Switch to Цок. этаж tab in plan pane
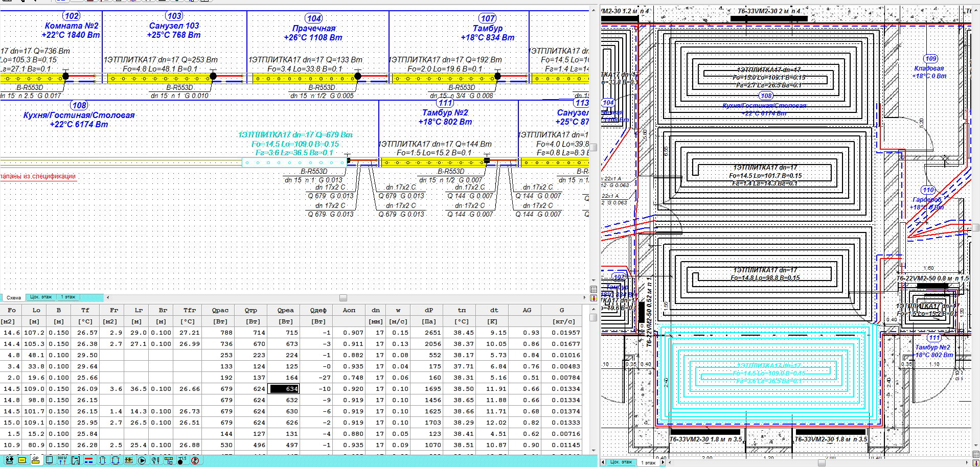This screenshot has height=467, width=980. click(621, 462)
